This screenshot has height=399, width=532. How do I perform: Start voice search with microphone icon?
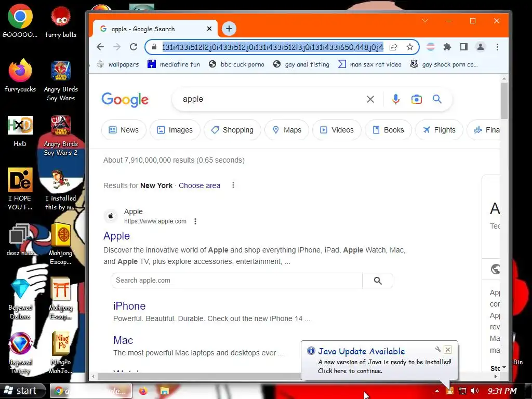pos(395,99)
